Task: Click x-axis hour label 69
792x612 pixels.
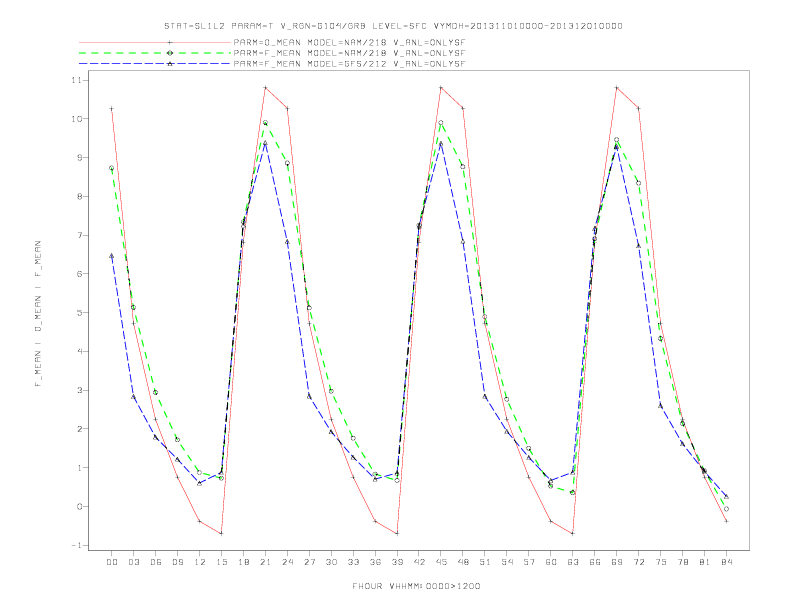Action: point(617,562)
